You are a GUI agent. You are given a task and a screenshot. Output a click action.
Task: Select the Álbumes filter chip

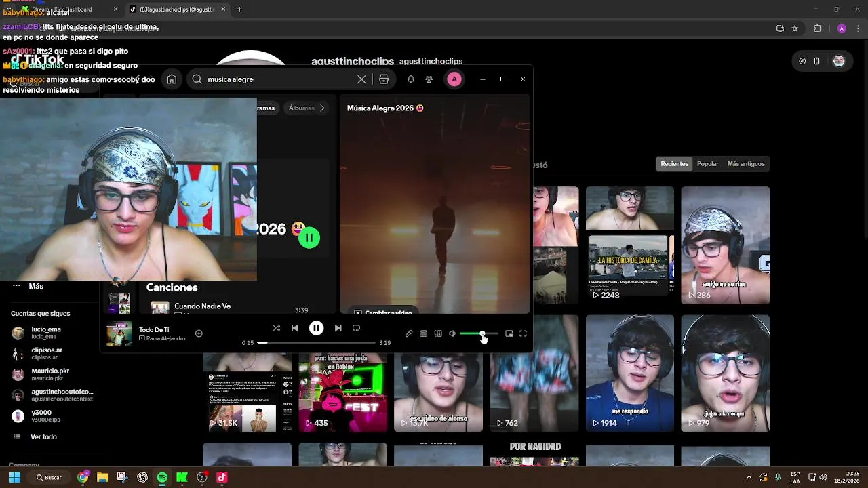pyautogui.click(x=302, y=108)
